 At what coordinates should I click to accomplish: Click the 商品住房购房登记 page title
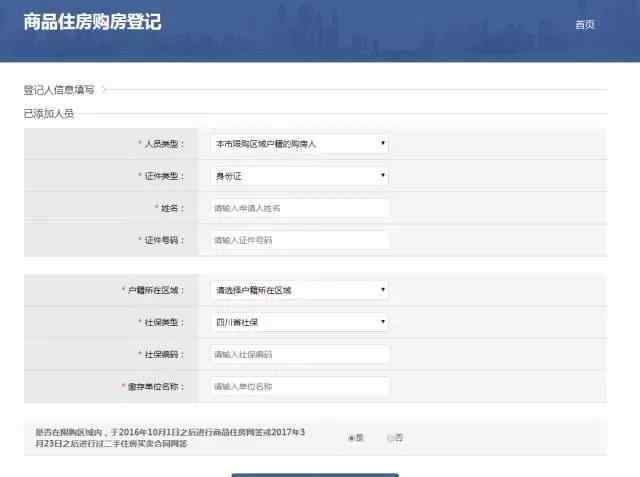point(92,22)
